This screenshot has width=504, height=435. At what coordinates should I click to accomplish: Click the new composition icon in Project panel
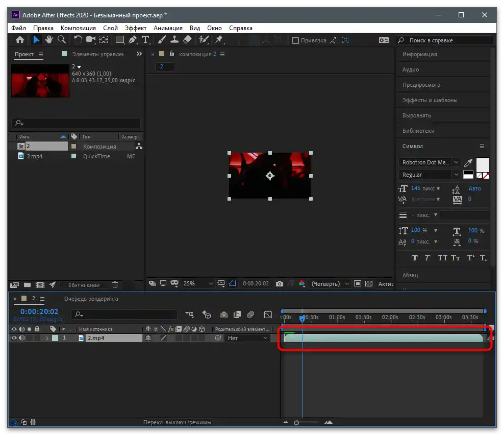(40, 285)
